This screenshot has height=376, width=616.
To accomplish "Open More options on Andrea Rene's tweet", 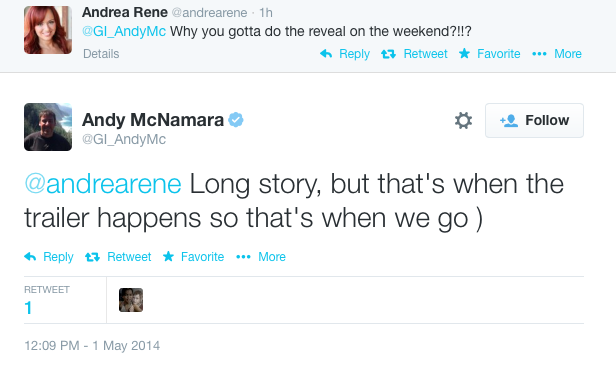I will (x=557, y=54).
